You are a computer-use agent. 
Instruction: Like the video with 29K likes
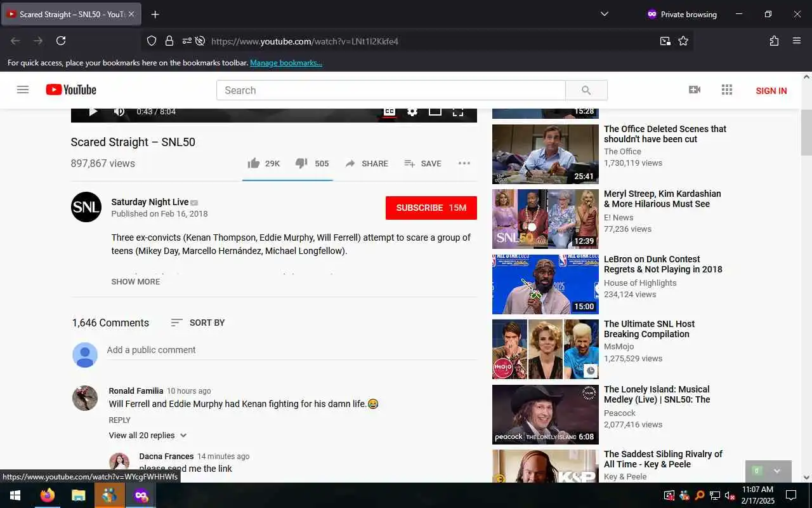pos(264,163)
